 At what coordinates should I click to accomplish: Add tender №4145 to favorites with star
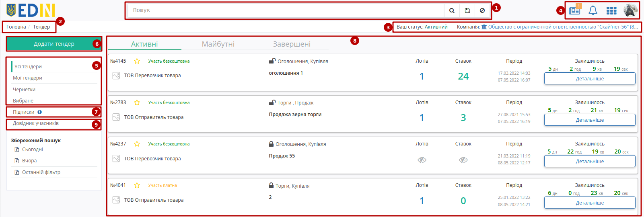tap(137, 61)
